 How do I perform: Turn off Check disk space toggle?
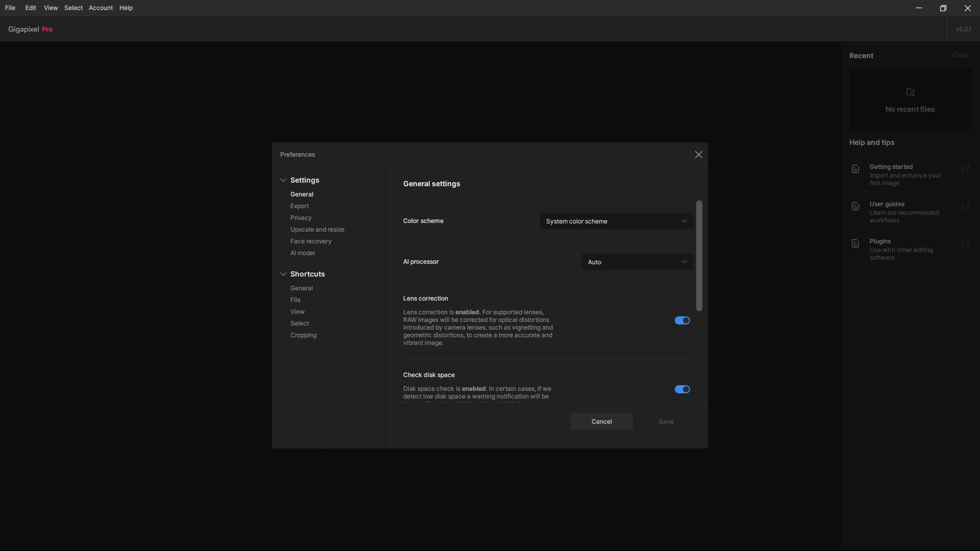point(682,389)
